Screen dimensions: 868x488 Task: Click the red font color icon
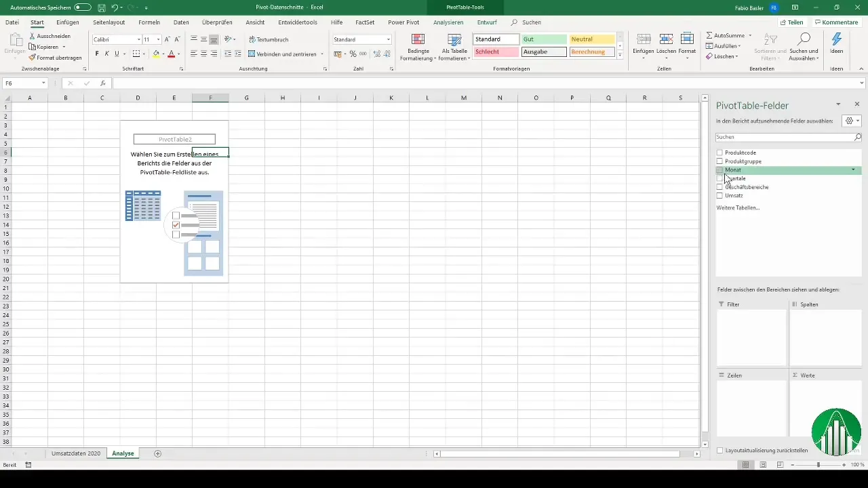pos(171,54)
